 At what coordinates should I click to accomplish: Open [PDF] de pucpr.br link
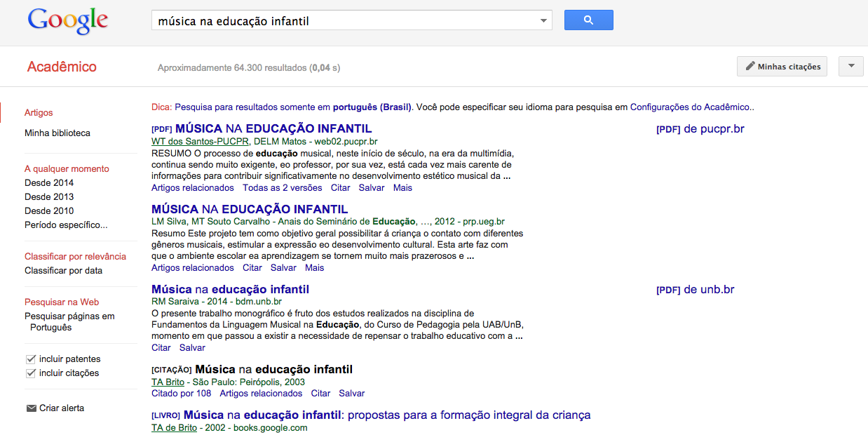pyautogui.click(x=700, y=129)
